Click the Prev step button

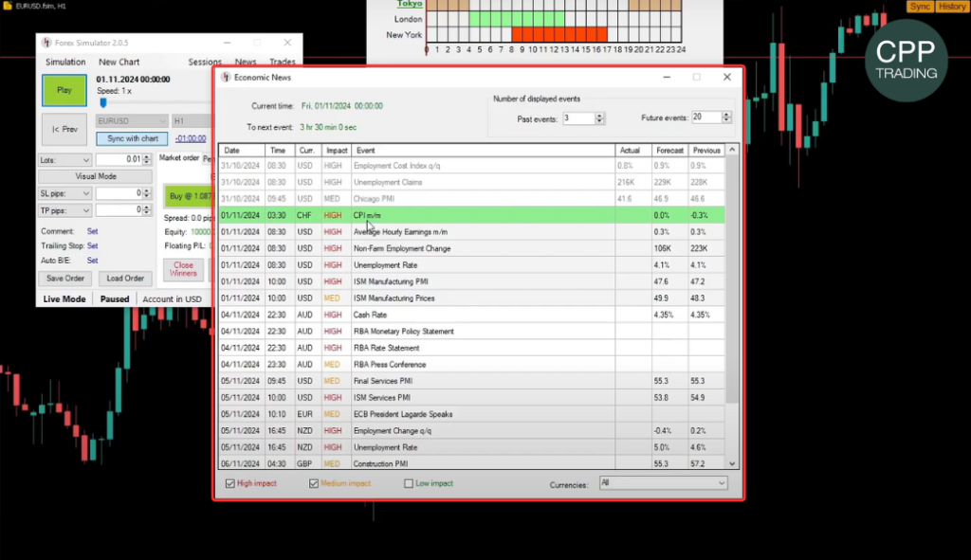coord(64,129)
